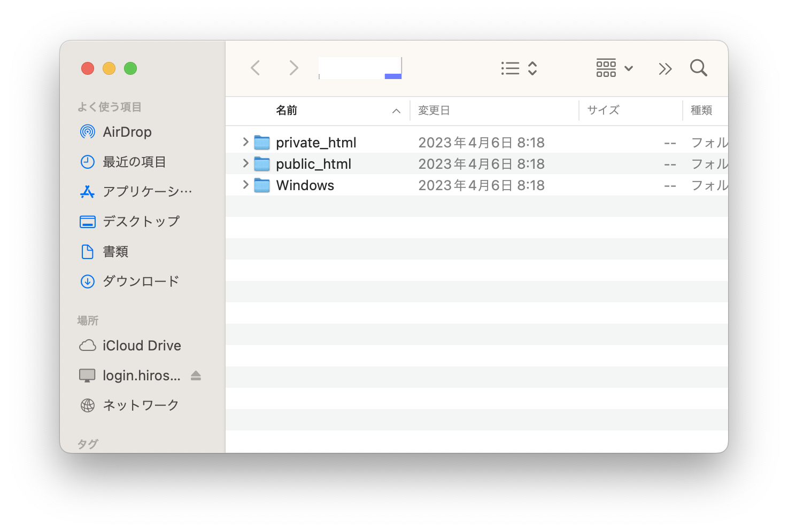Open iCloud Drive location
This screenshot has height=532, width=788.
pos(141,346)
